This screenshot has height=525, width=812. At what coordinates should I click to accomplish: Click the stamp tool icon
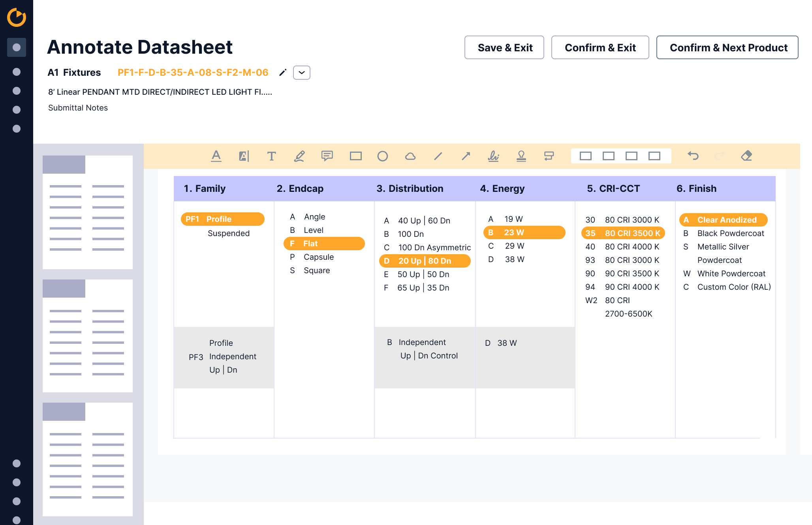(521, 156)
